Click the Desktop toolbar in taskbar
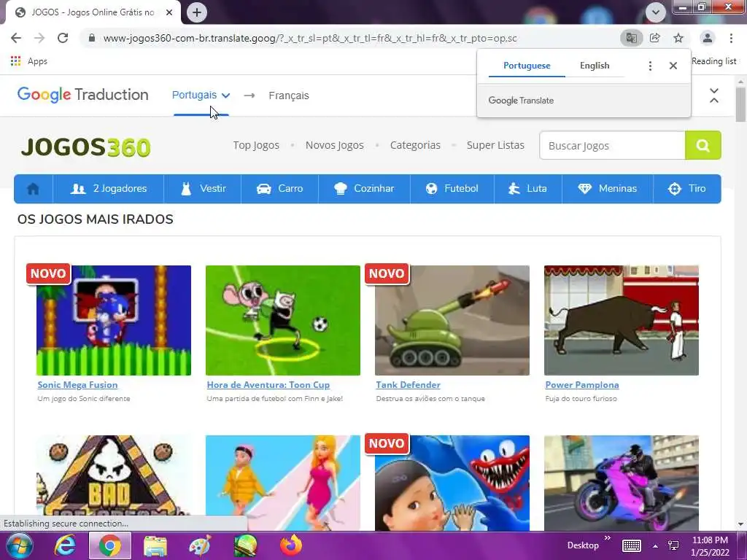This screenshot has height=560, width=747. click(583, 545)
